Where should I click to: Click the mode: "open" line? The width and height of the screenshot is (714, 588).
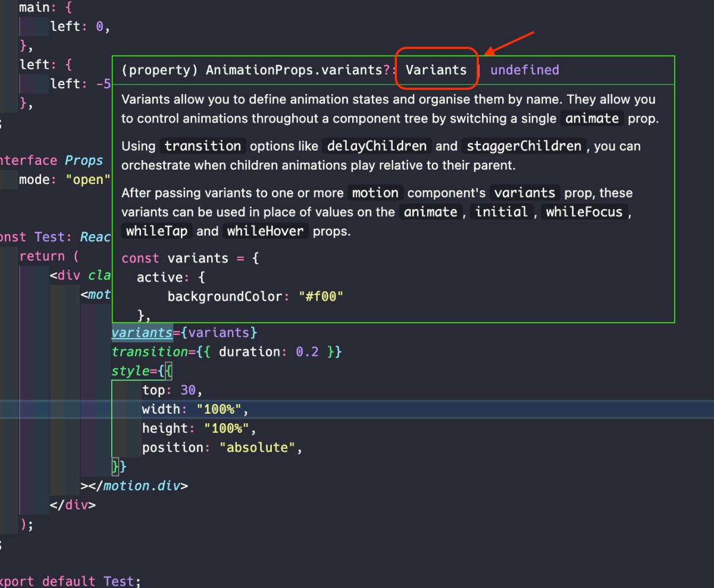[x=65, y=180]
